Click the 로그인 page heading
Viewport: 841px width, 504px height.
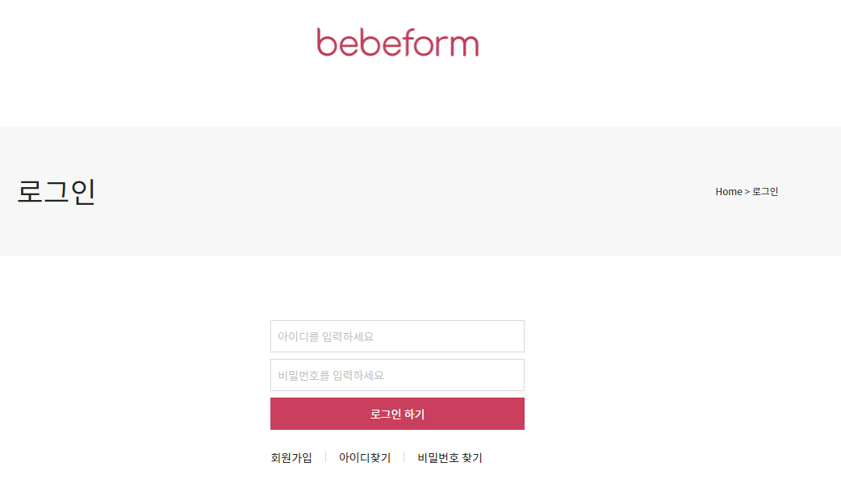point(55,193)
